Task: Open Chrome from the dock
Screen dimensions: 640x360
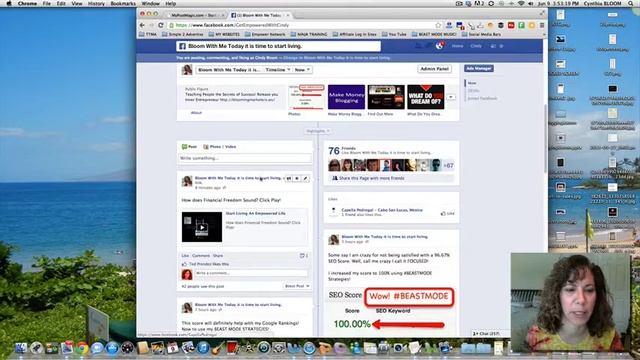Action: coord(82,348)
